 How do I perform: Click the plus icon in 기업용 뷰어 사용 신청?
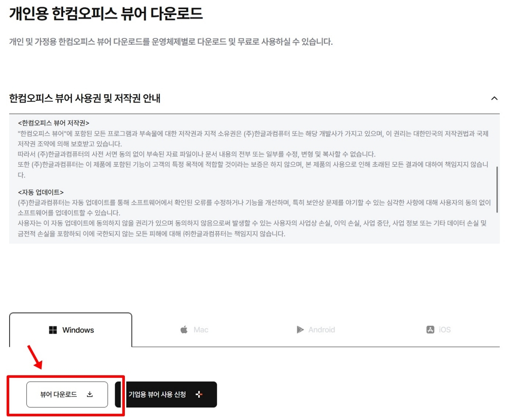point(199,394)
